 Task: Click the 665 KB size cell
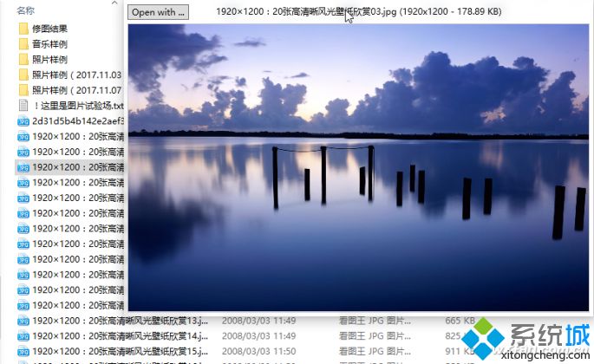pos(460,321)
